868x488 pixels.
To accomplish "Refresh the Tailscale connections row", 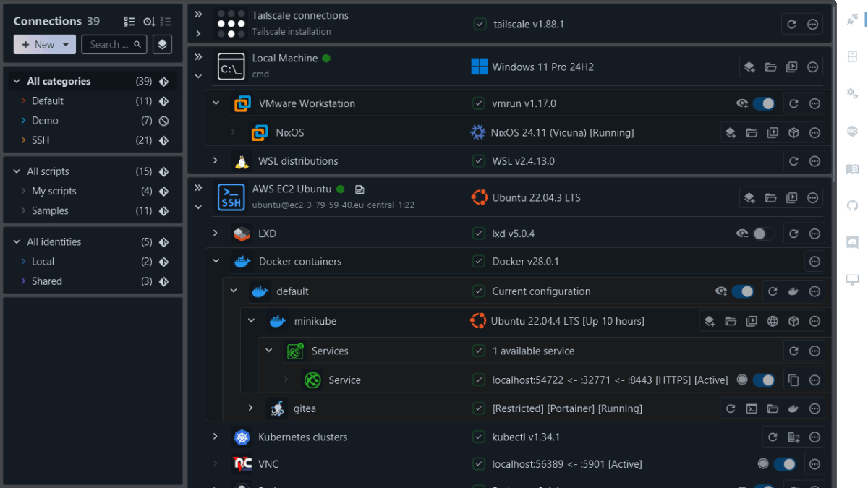I will (792, 24).
